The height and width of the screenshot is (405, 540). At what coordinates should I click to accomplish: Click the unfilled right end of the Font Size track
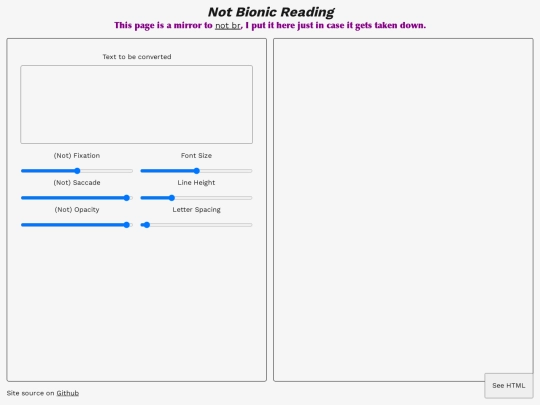coord(226,171)
